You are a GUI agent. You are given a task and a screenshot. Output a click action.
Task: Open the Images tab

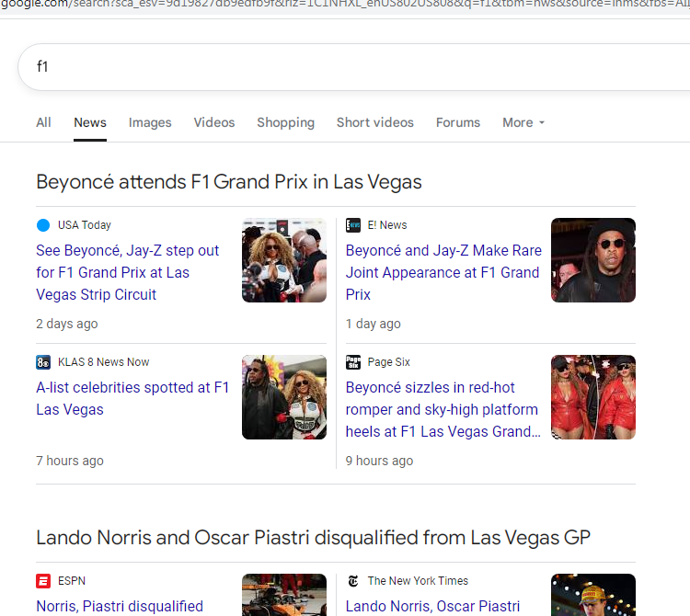pos(150,122)
